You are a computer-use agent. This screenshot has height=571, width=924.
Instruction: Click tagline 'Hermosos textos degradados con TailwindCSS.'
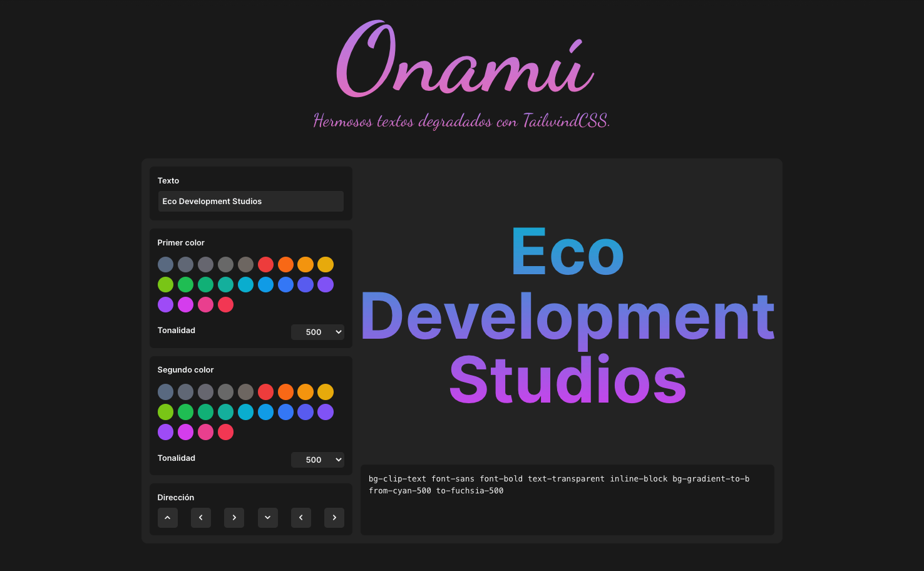coord(461,120)
